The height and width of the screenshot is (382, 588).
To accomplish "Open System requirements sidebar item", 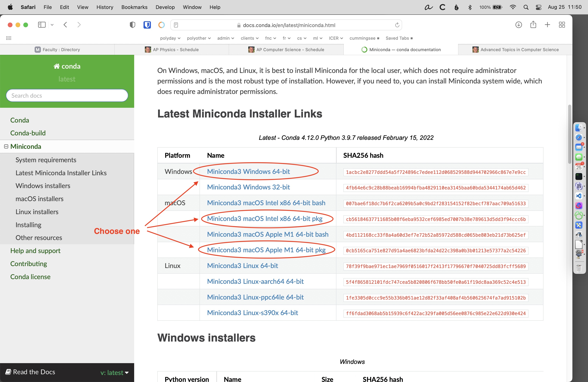I will tap(46, 160).
